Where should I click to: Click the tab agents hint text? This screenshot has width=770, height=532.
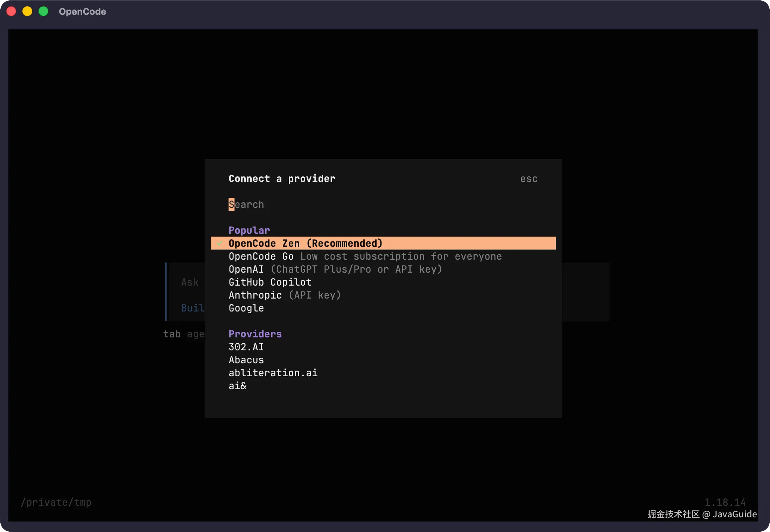pos(184,334)
